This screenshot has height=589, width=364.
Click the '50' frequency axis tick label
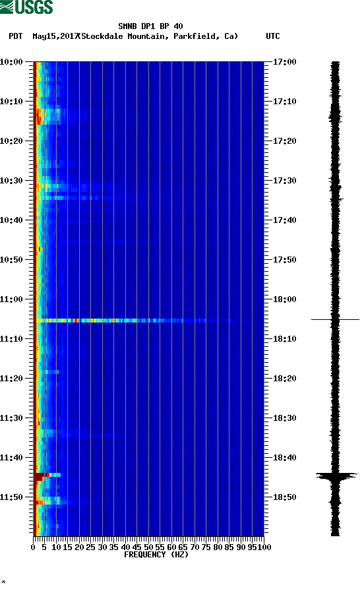click(148, 547)
